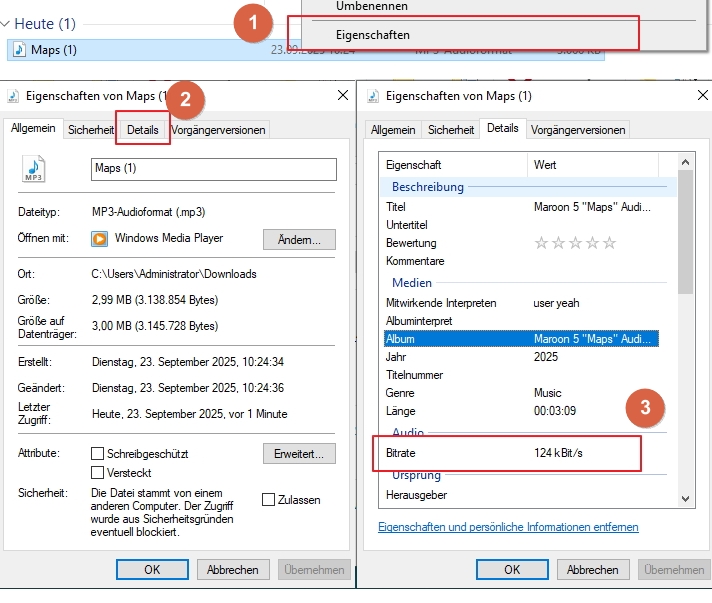The height and width of the screenshot is (603, 712).
Task: Click Ändern button to change app
Action: (299, 239)
